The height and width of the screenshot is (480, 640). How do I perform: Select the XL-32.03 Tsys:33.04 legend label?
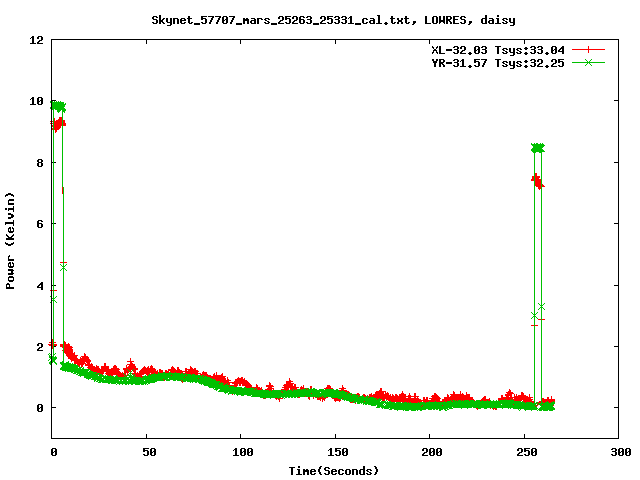(498, 50)
